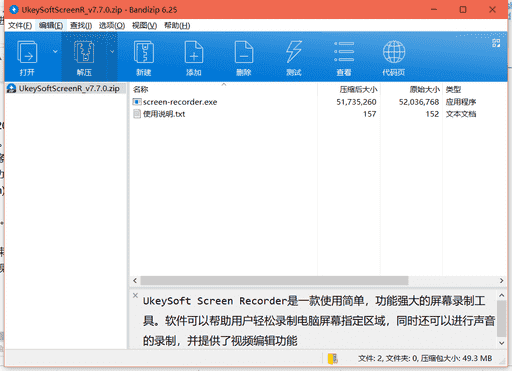Image resolution: width=512 pixels, height=371 pixels.
Task: Click the original size value 52,036,768
Action: 419,102
